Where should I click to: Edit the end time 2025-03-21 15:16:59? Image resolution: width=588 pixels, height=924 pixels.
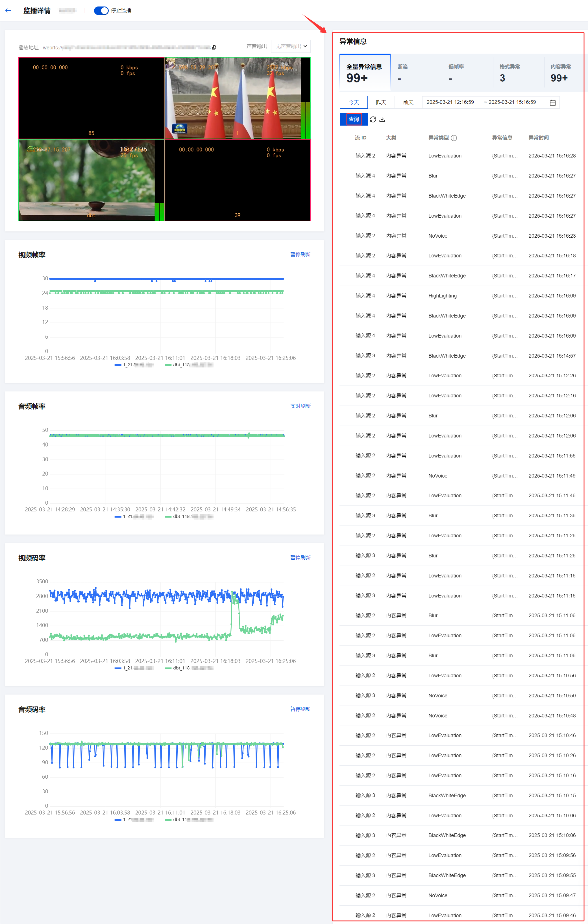pyautogui.click(x=512, y=102)
